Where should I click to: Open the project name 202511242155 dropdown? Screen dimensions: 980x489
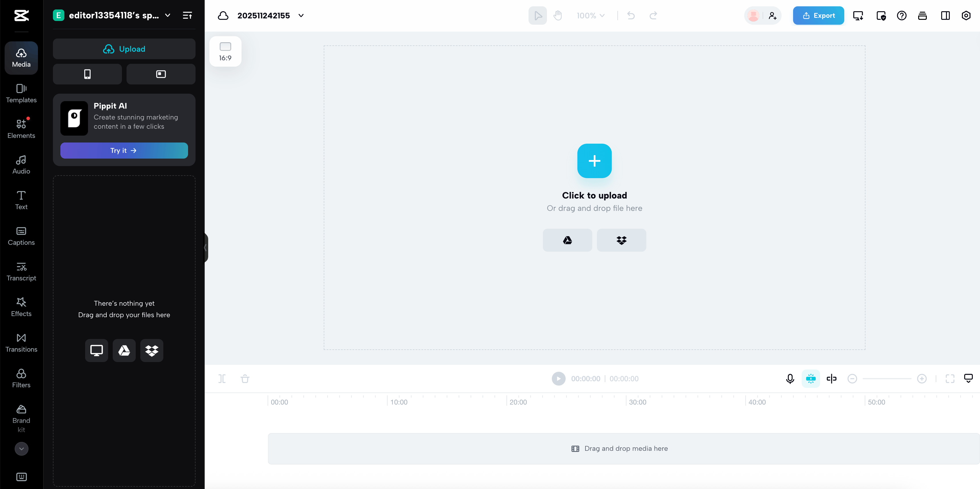point(301,16)
